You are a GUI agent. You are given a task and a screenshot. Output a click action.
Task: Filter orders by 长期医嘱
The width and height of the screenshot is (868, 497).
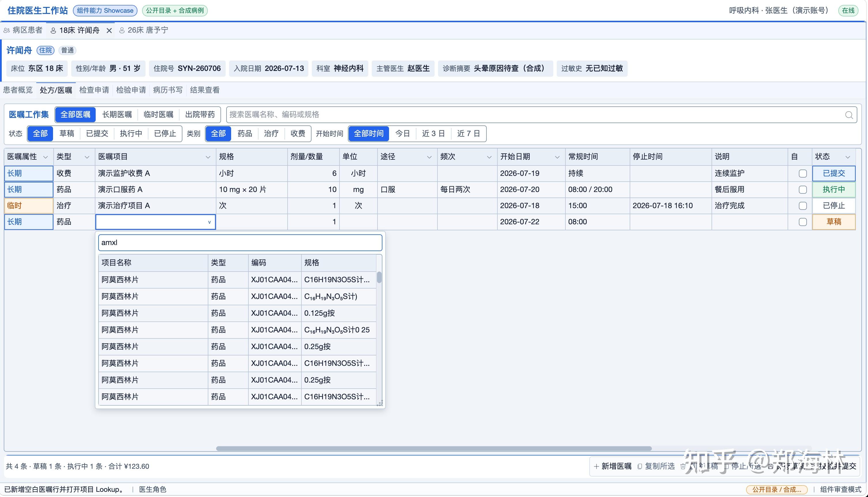117,115
